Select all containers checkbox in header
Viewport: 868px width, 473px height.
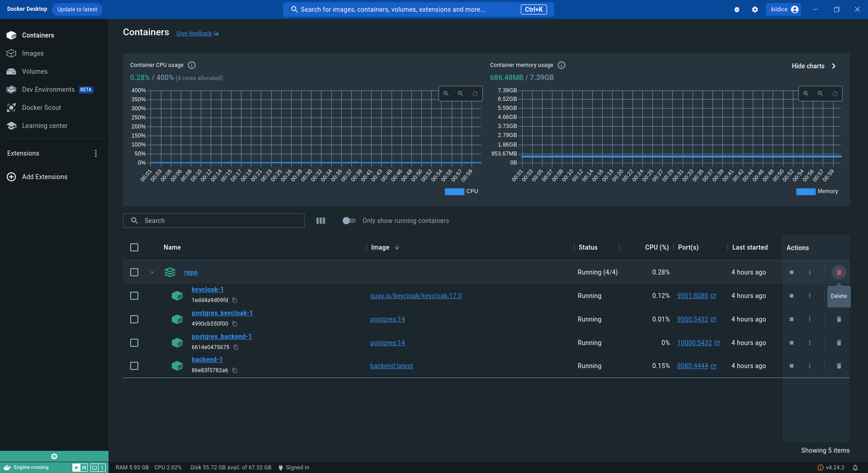[134, 247]
